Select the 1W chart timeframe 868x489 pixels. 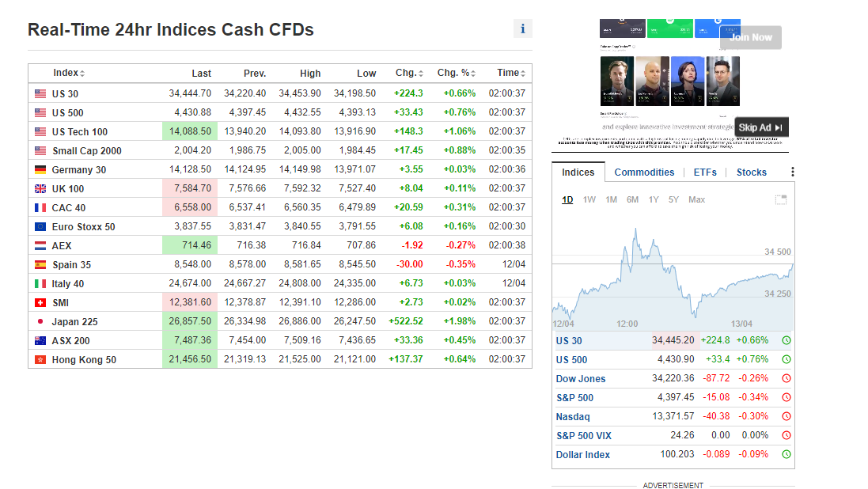click(x=589, y=199)
